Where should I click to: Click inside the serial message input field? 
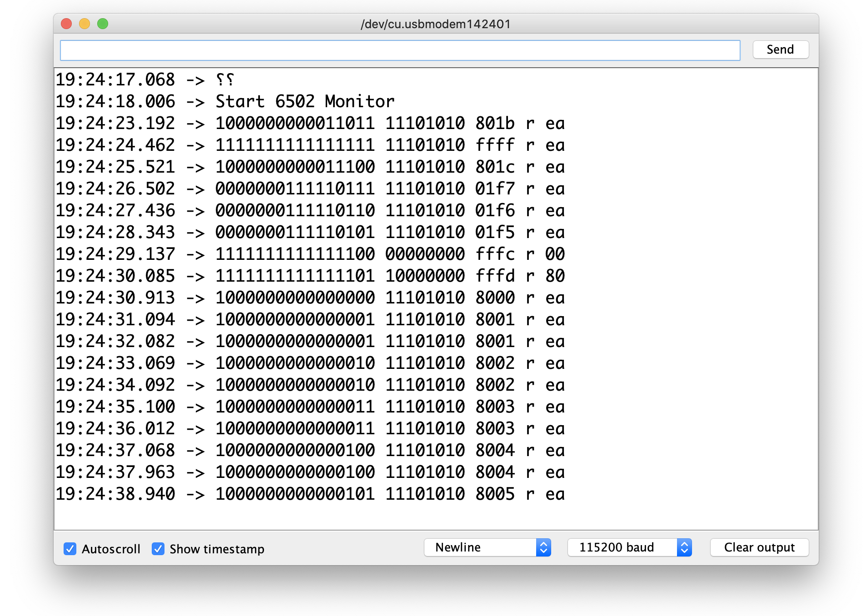pyautogui.click(x=400, y=50)
